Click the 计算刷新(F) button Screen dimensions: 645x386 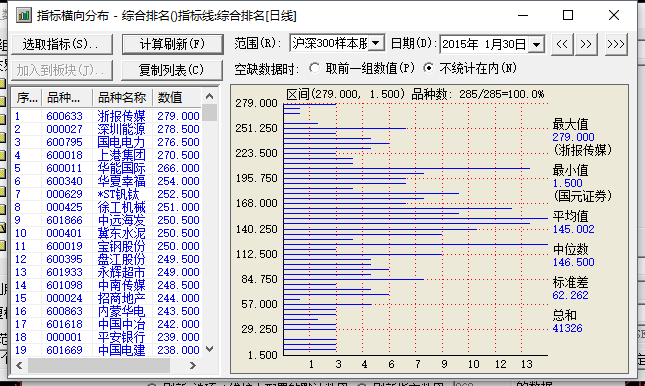(x=172, y=44)
